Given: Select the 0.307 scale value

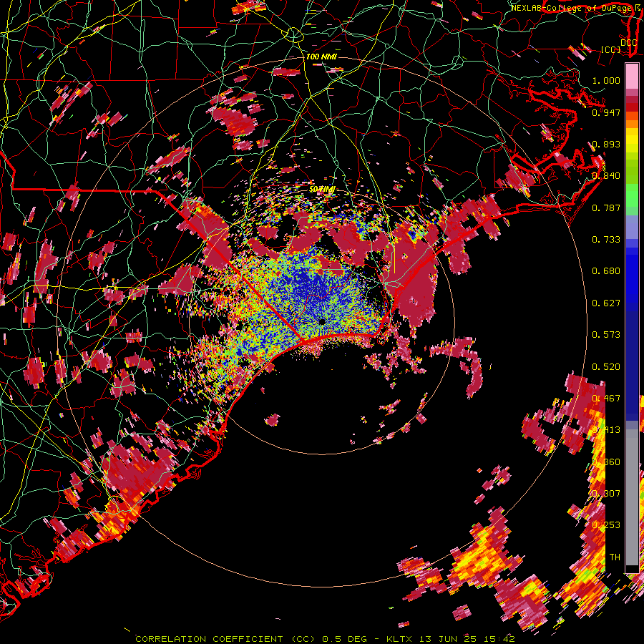Looking at the screenshot, I should [x=606, y=494].
